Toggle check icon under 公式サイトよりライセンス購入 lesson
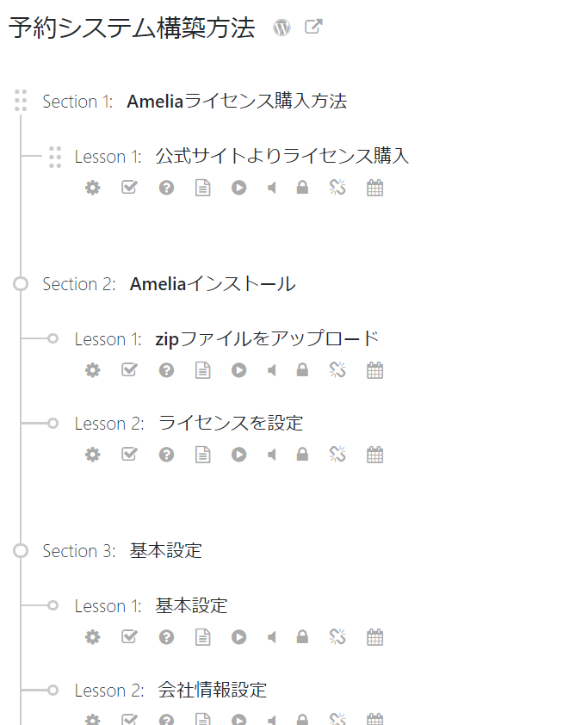The image size is (588, 725). [x=129, y=187]
